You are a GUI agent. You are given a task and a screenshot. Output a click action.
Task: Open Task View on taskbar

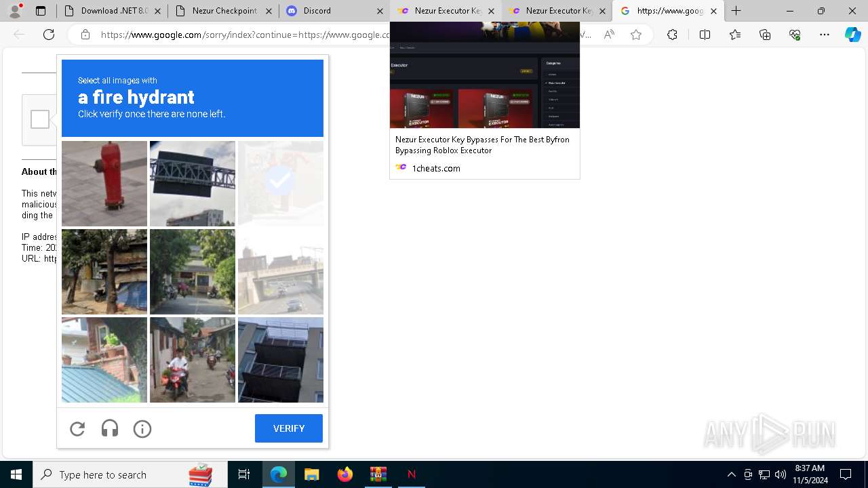(x=244, y=474)
